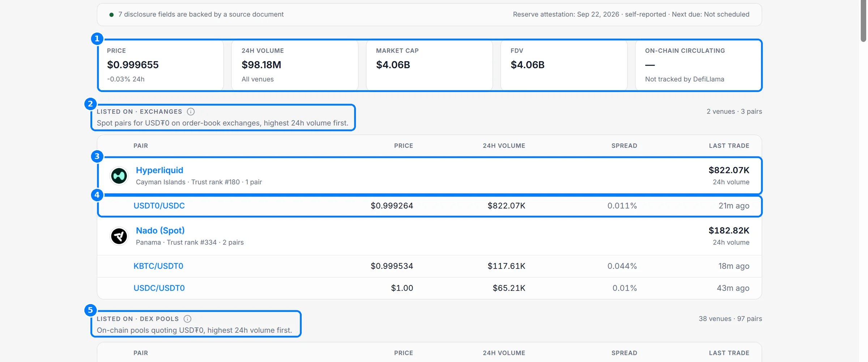Open info icon beside Listed on Exchanges

tap(191, 111)
